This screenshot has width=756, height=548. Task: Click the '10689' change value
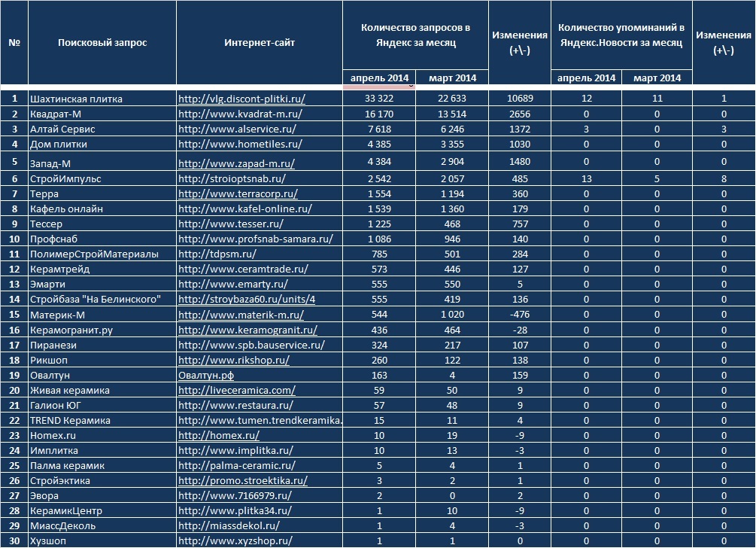pos(520,98)
